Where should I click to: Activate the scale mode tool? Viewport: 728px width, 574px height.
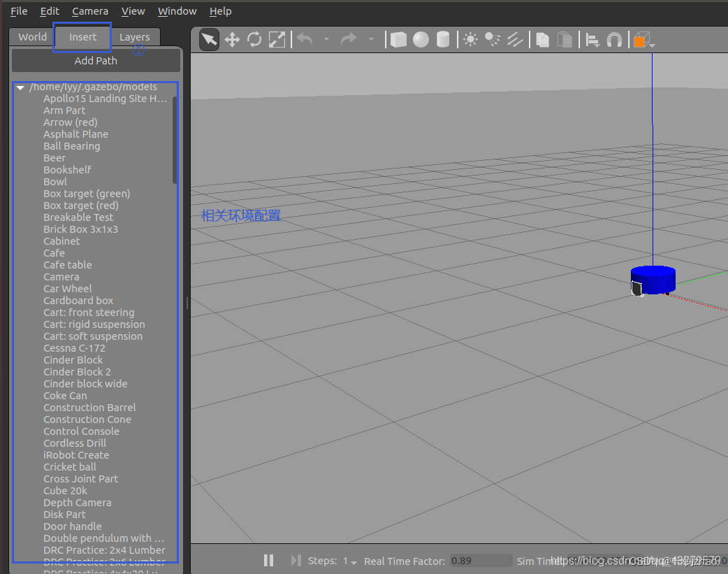click(x=277, y=40)
